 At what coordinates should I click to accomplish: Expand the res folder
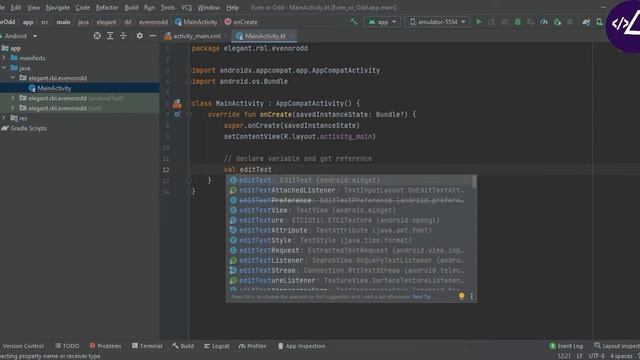(4, 118)
